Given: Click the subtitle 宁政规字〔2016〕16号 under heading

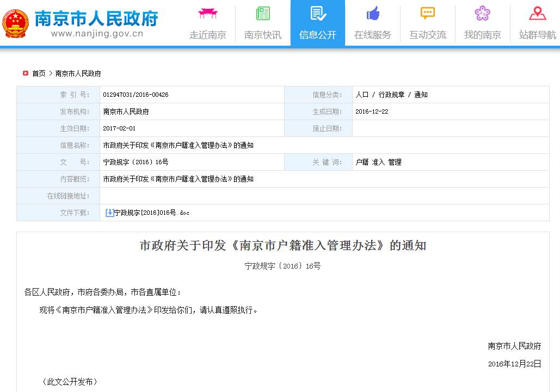Looking at the screenshot, I should pos(282,266).
